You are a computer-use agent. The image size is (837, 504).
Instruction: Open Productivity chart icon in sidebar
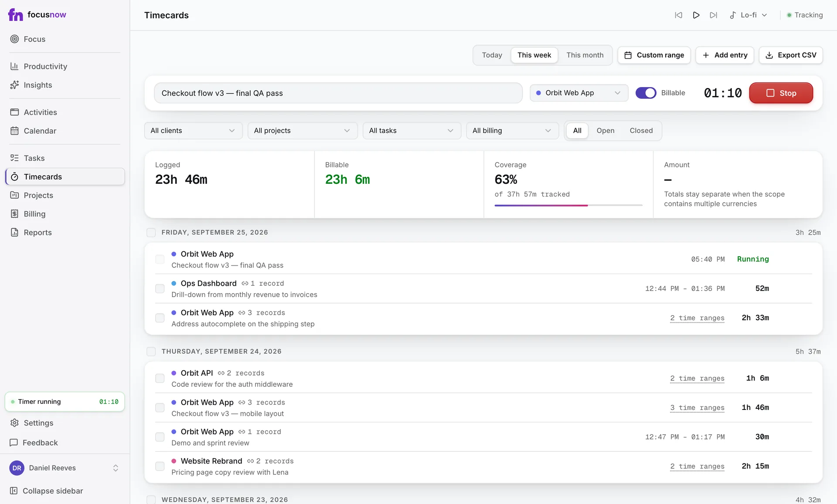click(x=14, y=66)
